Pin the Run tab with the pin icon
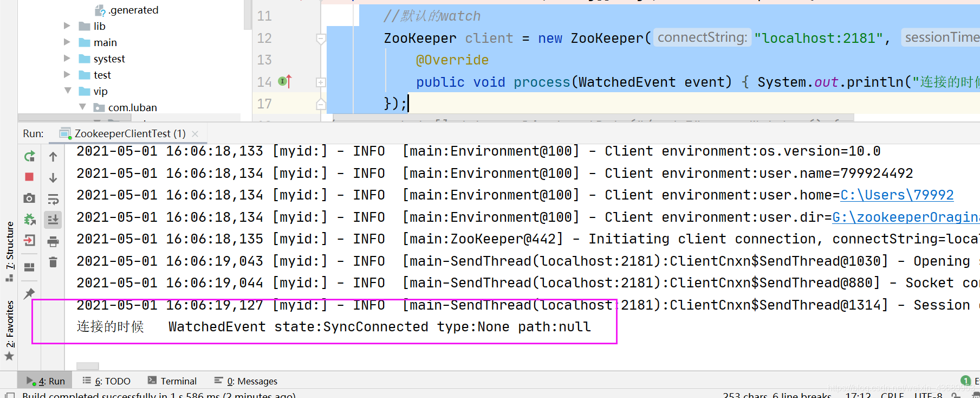The width and height of the screenshot is (980, 398). [30, 293]
